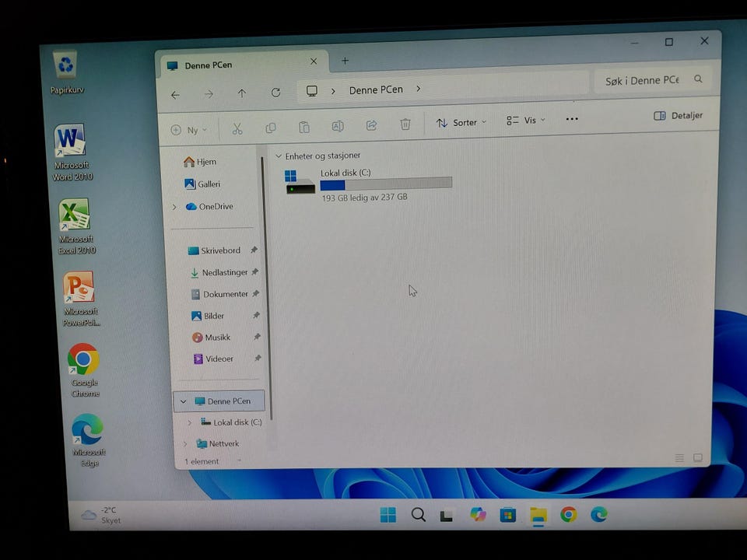Image resolution: width=747 pixels, height=560 pixels.
Task: Add a new Explorer tab
Action: point(345,61)
